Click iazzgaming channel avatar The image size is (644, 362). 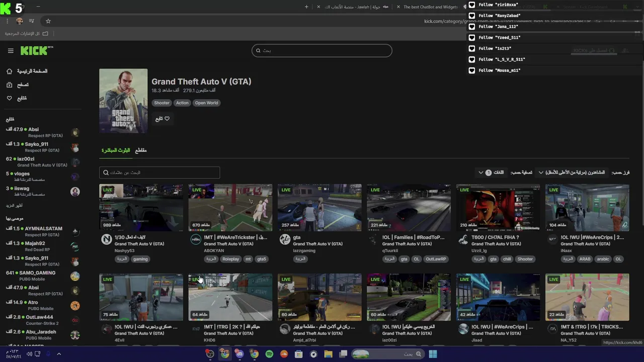pyautogui.click(x=285, y=240)
